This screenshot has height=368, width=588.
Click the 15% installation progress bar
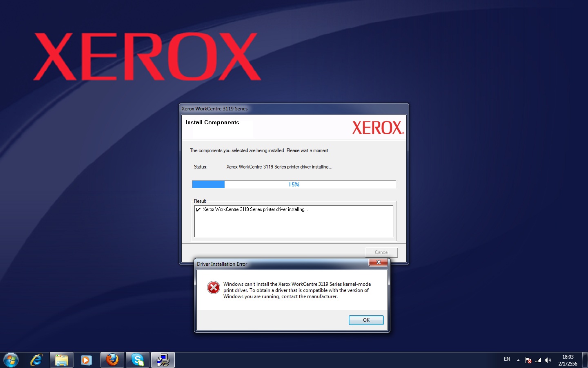click(x=294, y=184)
